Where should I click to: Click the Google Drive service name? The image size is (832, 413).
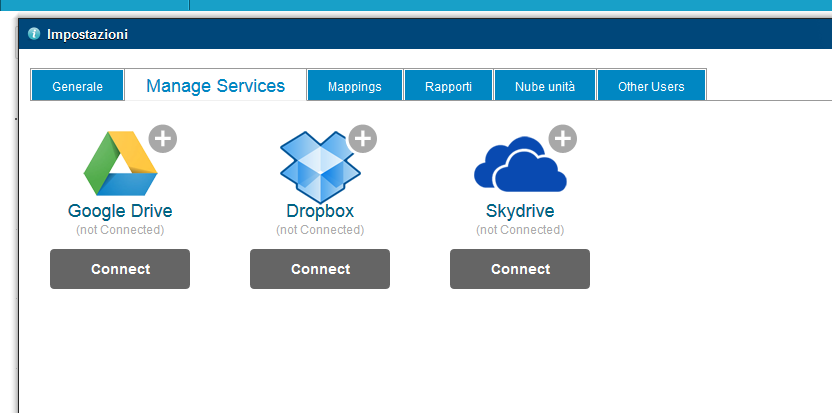pos(120,211)
